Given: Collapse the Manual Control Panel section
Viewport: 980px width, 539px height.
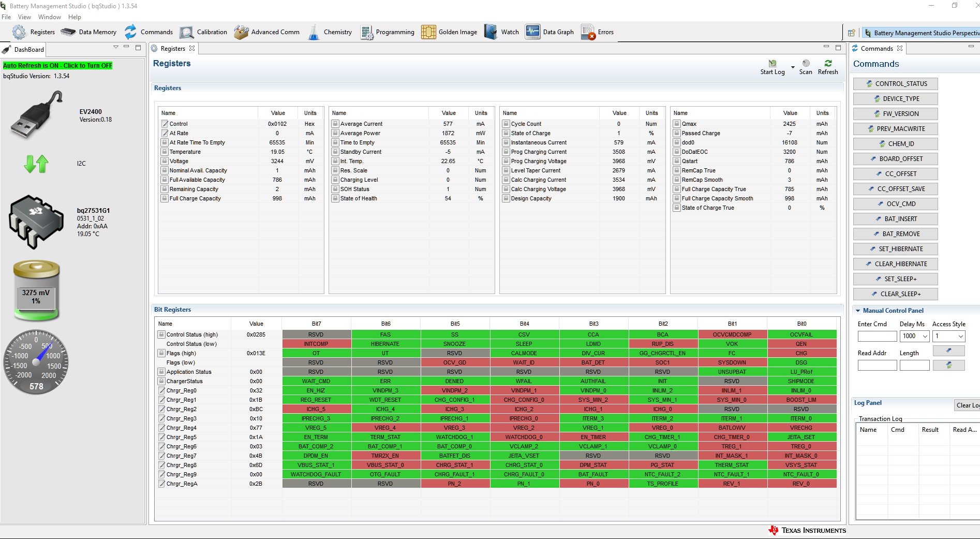Looking at the screenshot, I should click(858, 311).
